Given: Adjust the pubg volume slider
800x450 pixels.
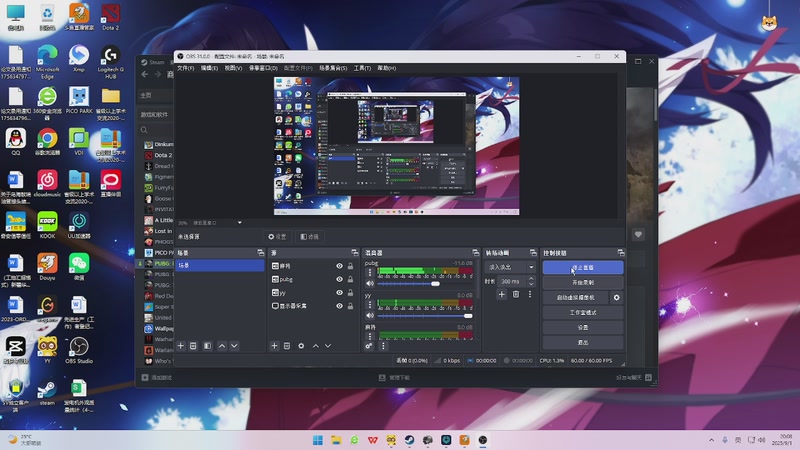Looking at the screenshot, I should [435, 284].
